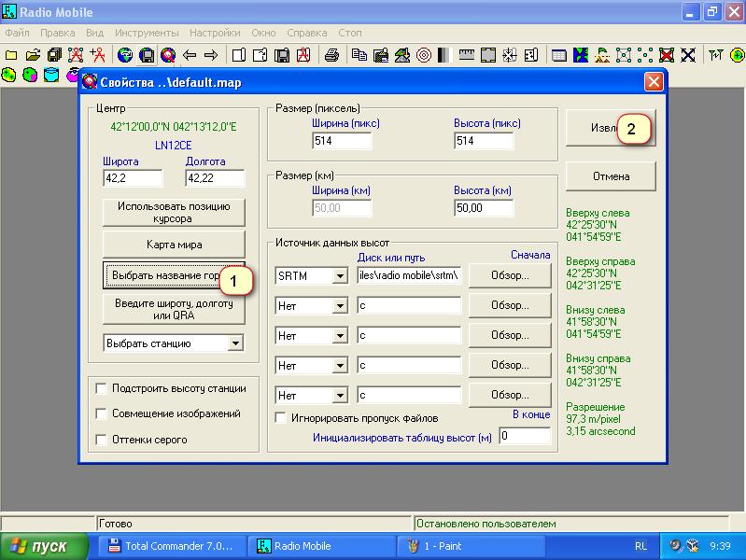Viewport: 746px width, 560px height.
Task: Click the concentric circles target icon
Action: [x=423, y=55]
